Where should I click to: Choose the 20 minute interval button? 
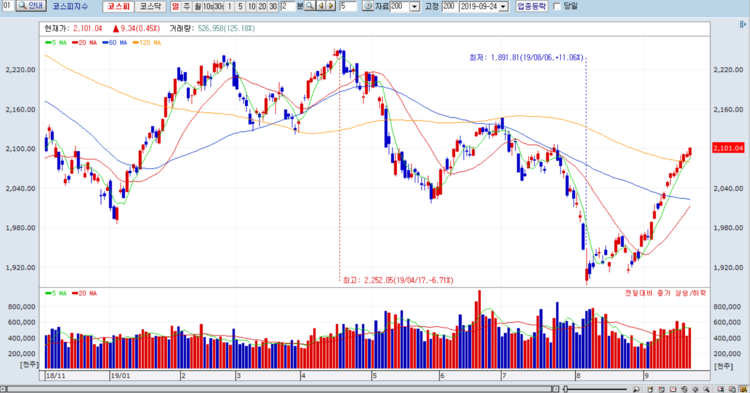pyautogui.click(x=262, y=6)
